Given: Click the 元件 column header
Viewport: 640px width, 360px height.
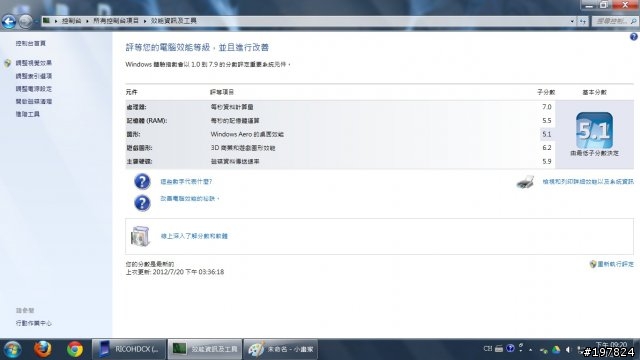Looking at the screenshot, I should (x=131, y=92).
